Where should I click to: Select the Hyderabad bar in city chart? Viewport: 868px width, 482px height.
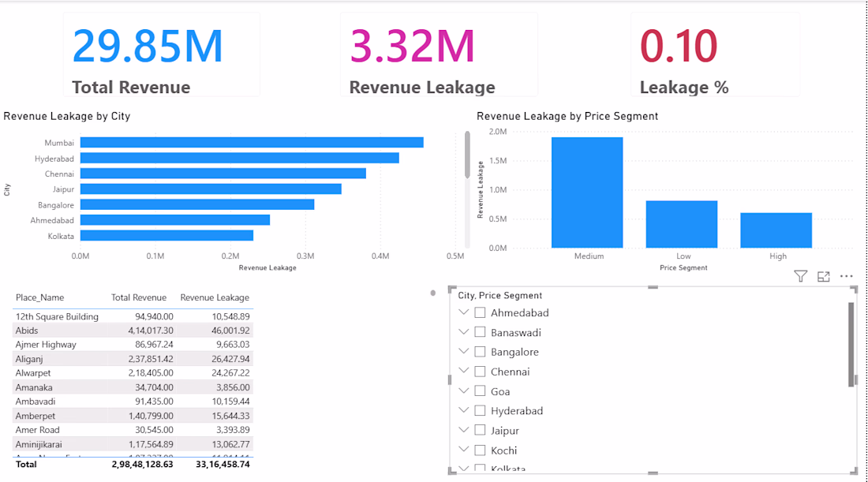tap(240, 159)
